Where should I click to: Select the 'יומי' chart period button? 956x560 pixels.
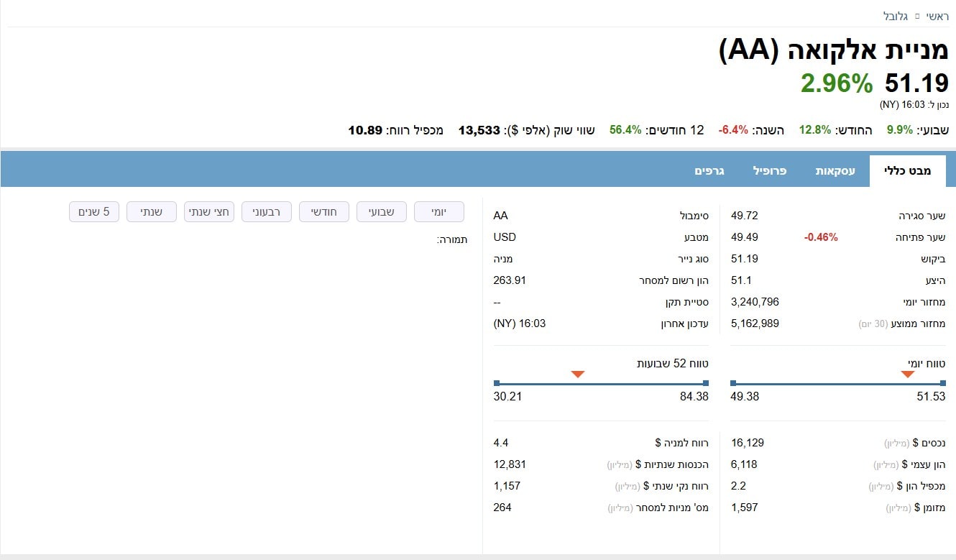pos(439,211)
